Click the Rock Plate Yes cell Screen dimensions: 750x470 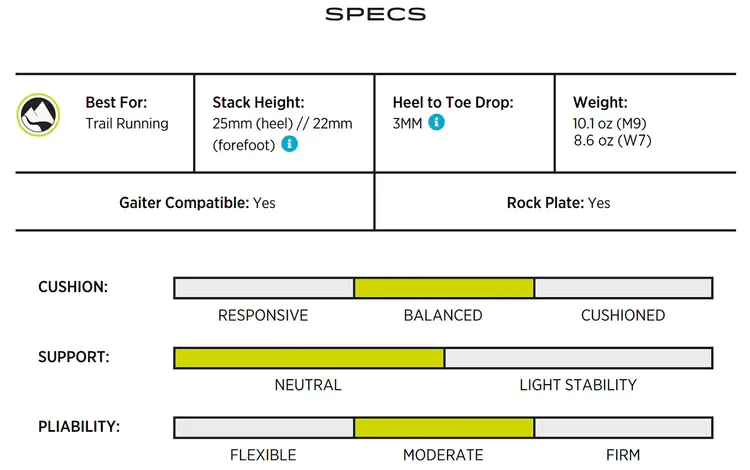(556, 201)
